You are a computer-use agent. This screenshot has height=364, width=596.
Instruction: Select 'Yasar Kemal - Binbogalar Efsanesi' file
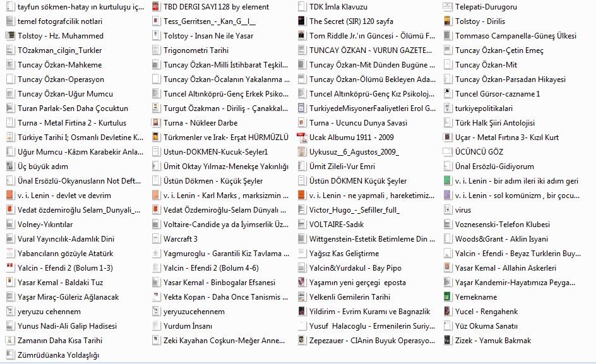click(x=219, y=283)
